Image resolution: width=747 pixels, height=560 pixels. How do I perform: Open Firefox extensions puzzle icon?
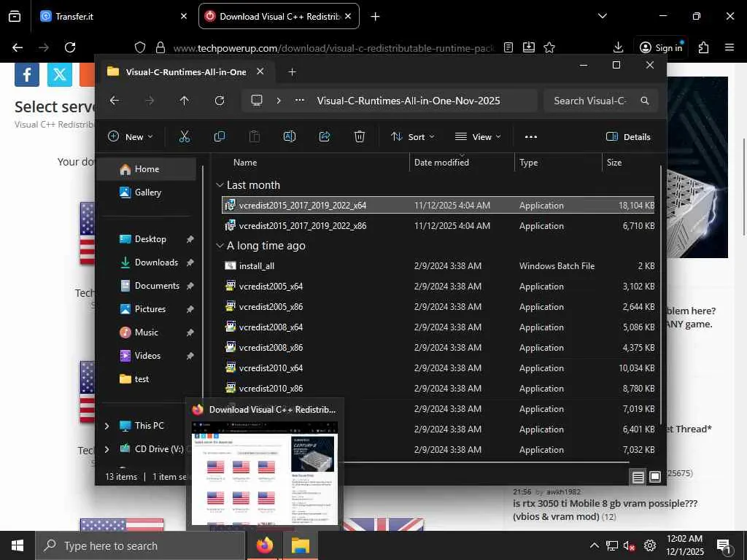click(x=704, y=47)
